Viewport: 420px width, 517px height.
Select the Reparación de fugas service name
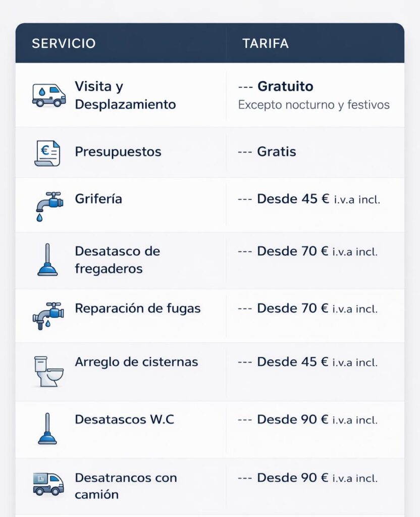tap(138, 308)
